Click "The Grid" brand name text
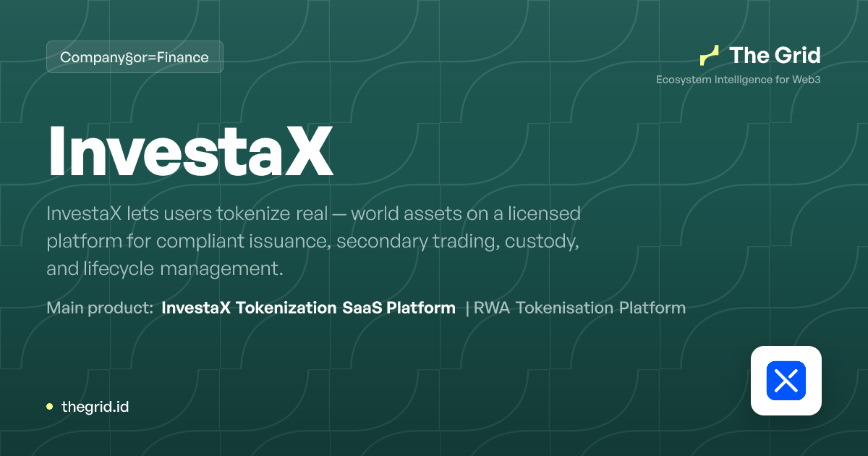Screen dimensions: 868x456 click(x=775, y=55)
